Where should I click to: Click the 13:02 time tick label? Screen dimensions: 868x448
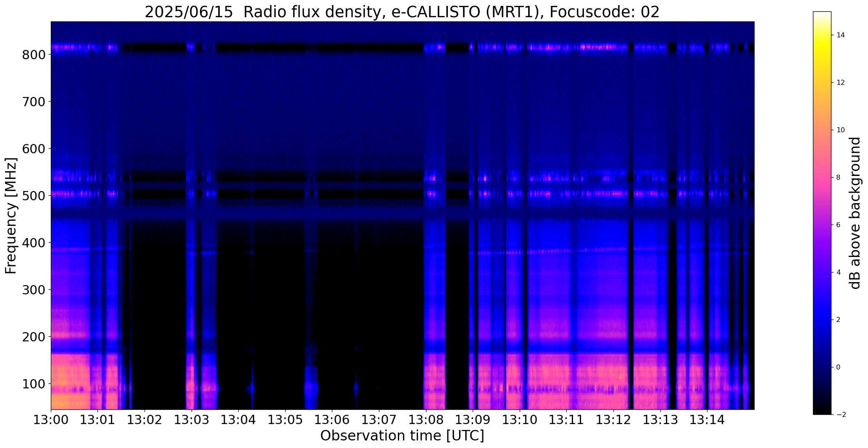click(145, 420)
